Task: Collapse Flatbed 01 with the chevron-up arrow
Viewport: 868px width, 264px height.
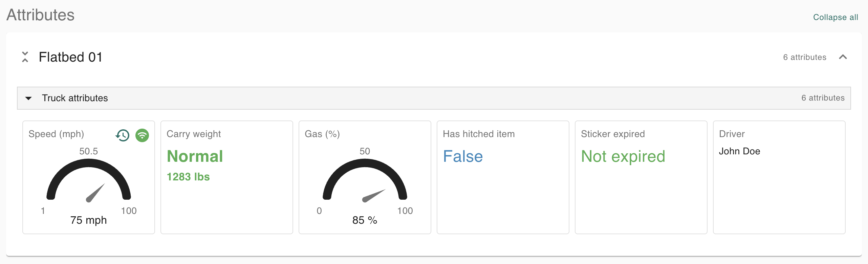Action: 843,57
